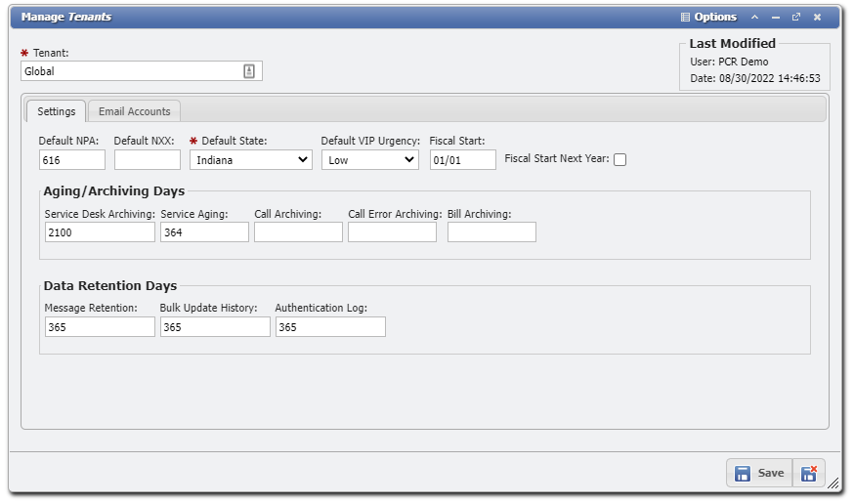Enable the Fiscal Start Next Year checkbox
This screenshot has width=854, height=504.
coord(619,160)
